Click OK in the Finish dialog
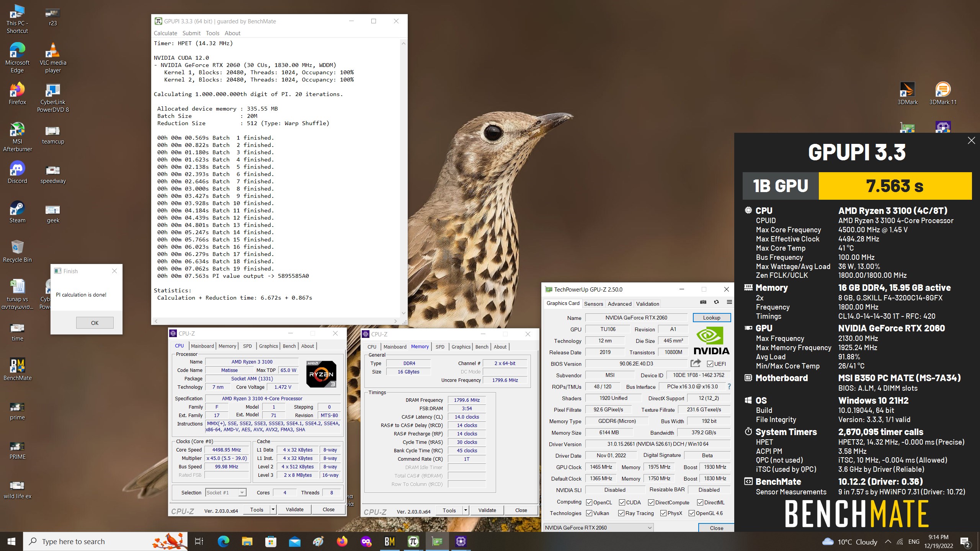The width and height of the screenshot is (980, 551). pyautogui.click(x=95, y=323)
